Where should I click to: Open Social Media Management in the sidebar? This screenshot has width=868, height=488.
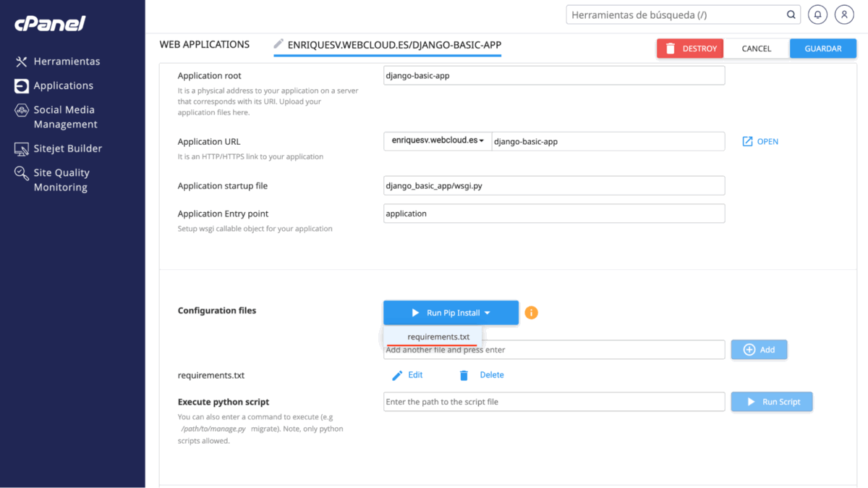66,117
